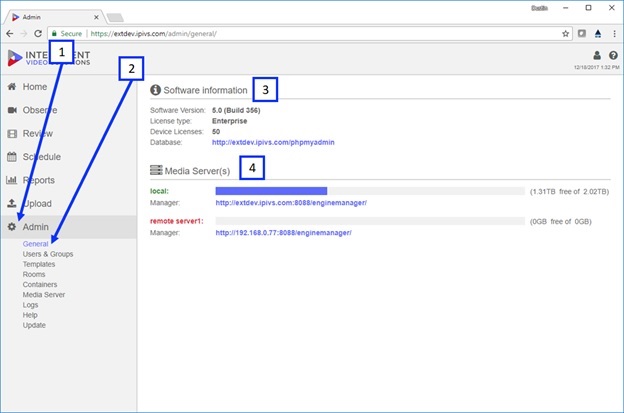Open the Containers admin page
Screen dimensions: 624x413
[x=40, y=284]
